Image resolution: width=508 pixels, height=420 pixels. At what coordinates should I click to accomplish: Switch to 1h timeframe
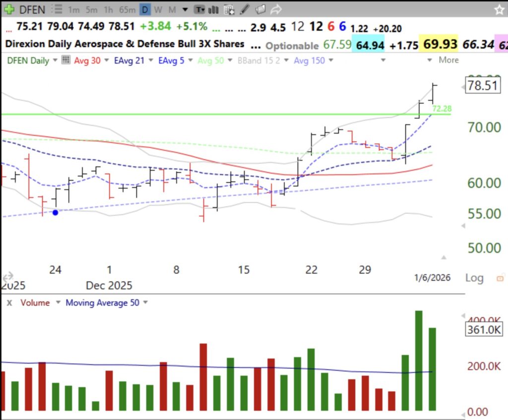click(x=108, y=10)
